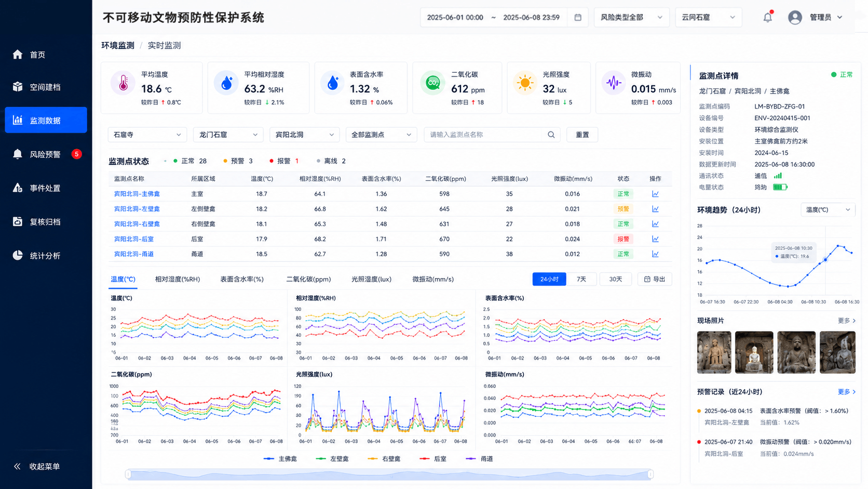The height and width of the screenshot is (489, 868).
Task: Click the 监测数据 chart icon
Action: coord(18,120)
